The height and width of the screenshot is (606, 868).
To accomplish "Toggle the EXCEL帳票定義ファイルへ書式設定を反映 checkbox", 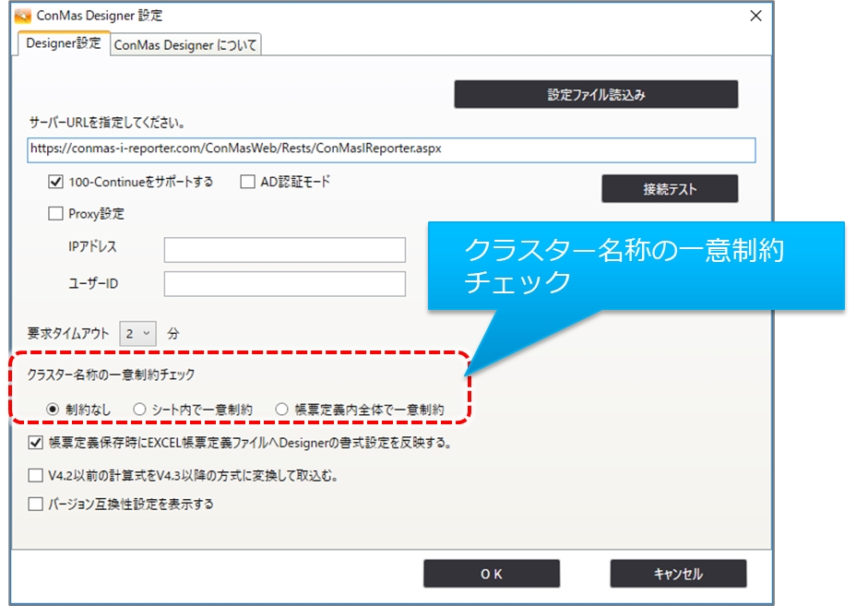I will click(35, 443).
